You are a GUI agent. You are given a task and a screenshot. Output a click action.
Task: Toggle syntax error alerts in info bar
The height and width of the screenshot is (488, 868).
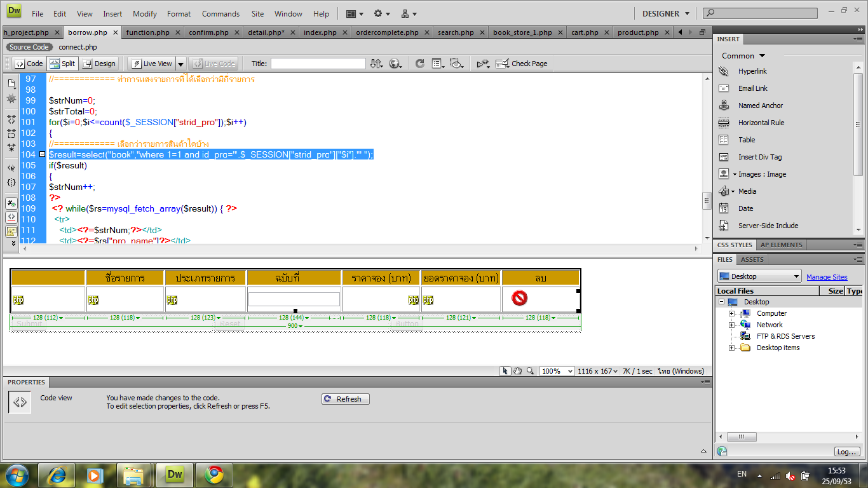pyautogui.click(x=11, y=231)
